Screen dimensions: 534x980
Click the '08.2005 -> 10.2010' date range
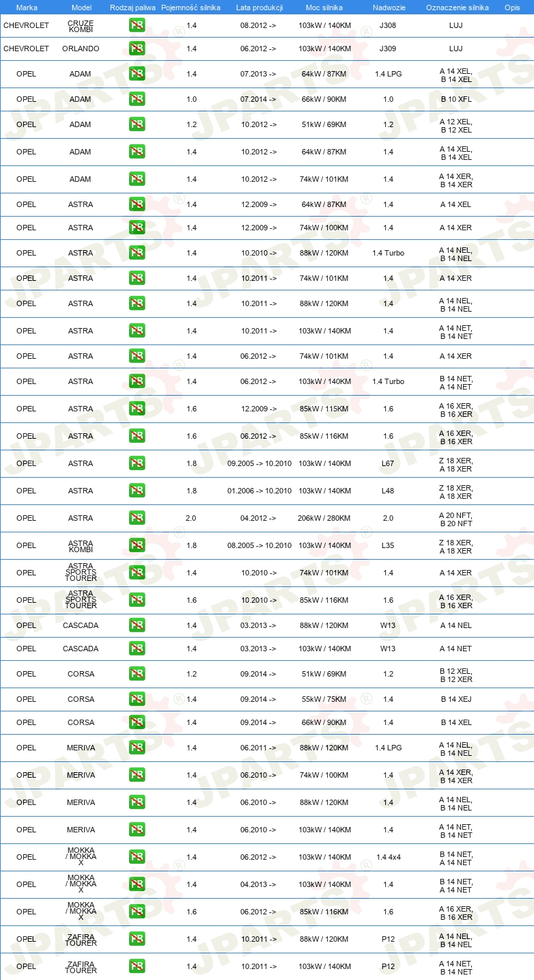(x=259, y=545)
